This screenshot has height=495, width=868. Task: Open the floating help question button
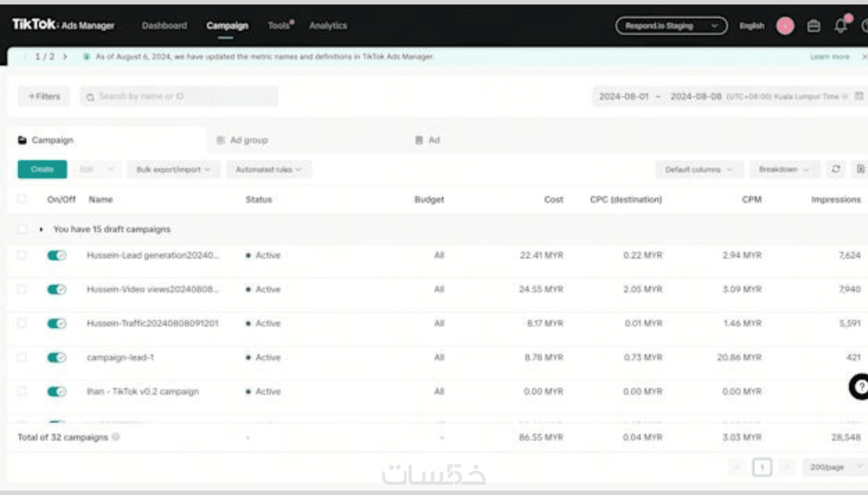point(860,386)
